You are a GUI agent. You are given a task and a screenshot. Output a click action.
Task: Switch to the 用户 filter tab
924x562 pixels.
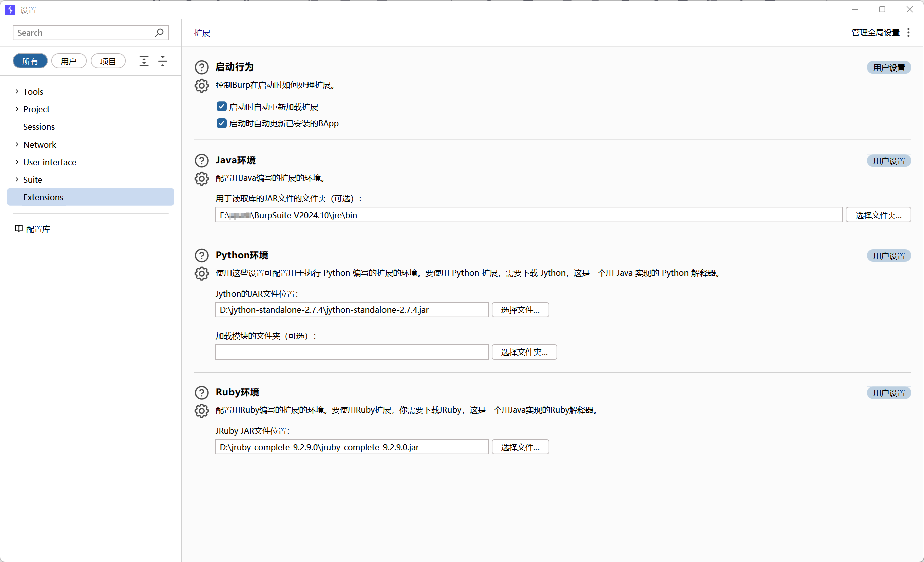click(68, 61)
